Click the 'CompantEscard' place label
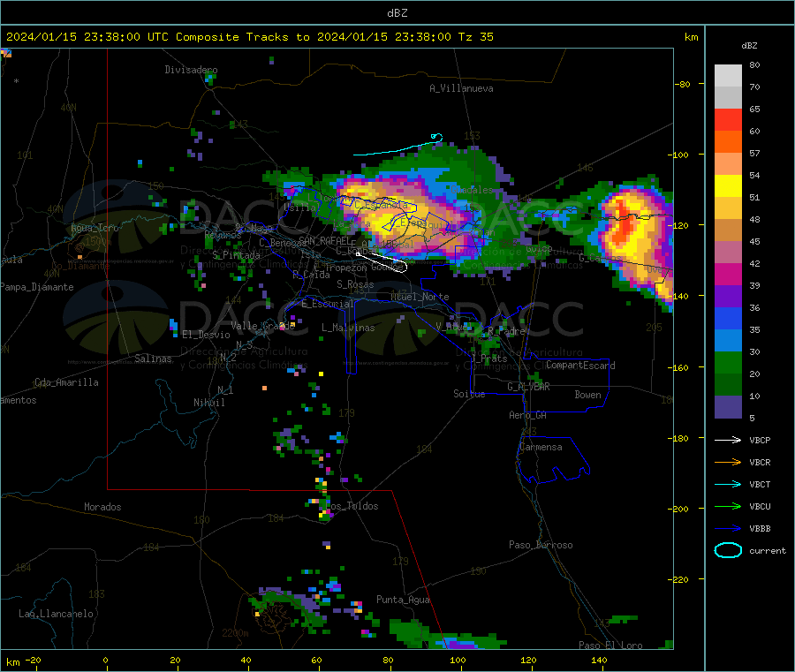 [x=580, y=366]
